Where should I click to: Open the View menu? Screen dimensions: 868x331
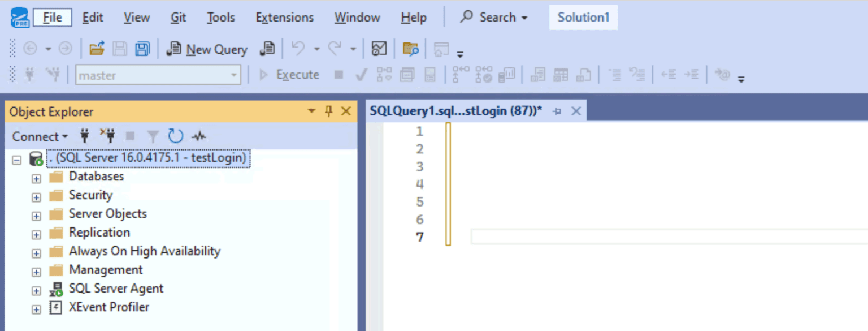tap(137, 18)
